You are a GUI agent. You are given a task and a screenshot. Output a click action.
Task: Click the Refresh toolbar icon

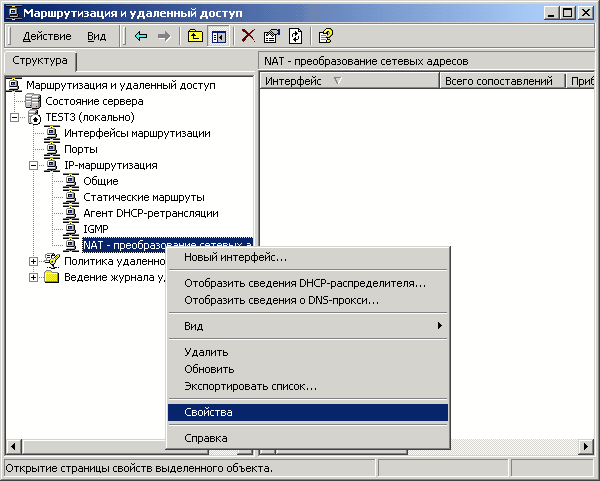[x=295, y=36]
